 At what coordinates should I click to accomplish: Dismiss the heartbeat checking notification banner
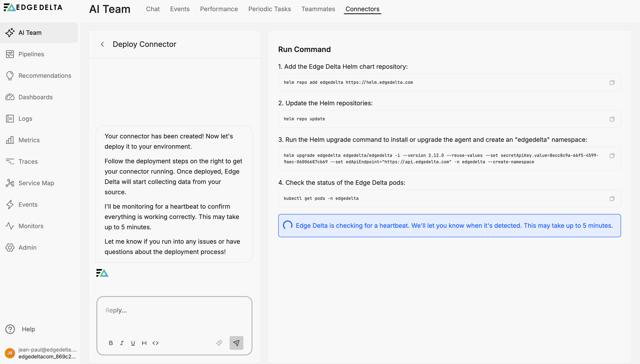point(449,225)
